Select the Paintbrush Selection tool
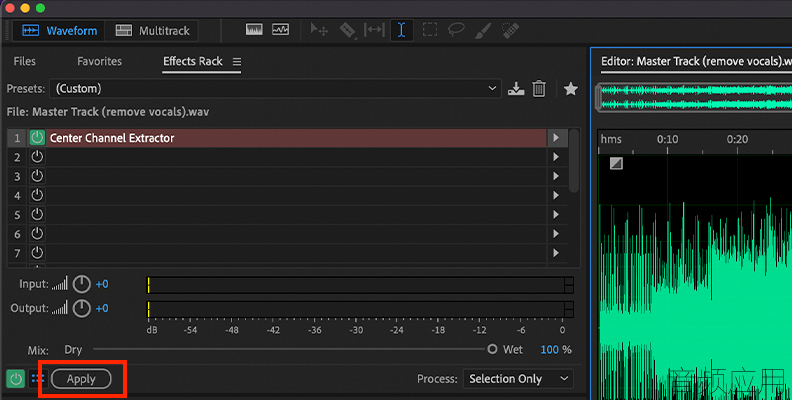792x400 pixels. (x=483, y=30)
